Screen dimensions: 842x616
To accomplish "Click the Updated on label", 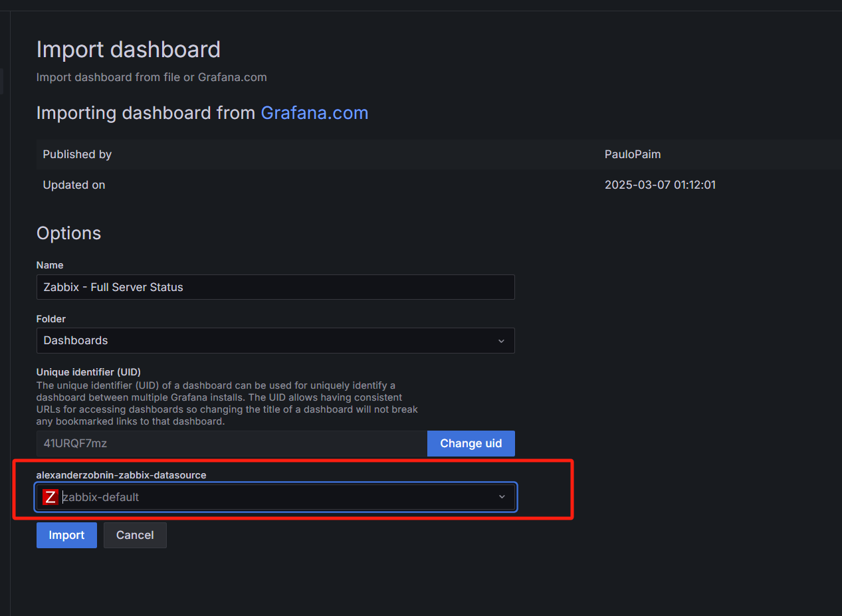I will pos(74,185).
